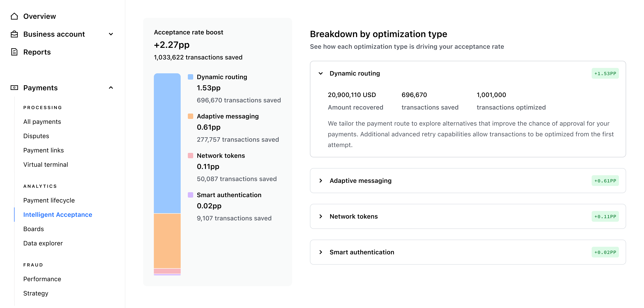Open Payment lifecycle analytics
644x308 pixels.
[x=49, y=200]
